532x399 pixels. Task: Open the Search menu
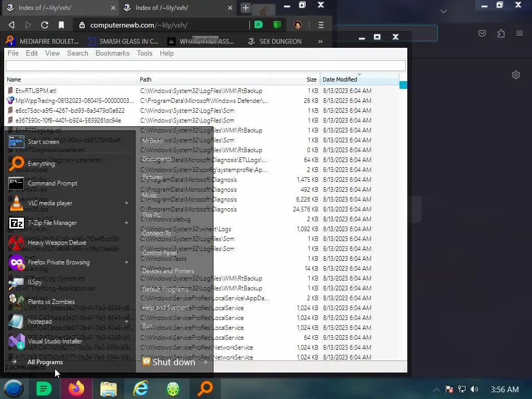78,54
